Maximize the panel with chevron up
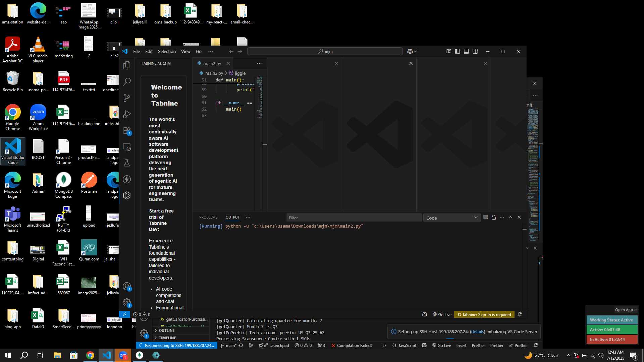644x362 pixels. [x=511, y=217]
